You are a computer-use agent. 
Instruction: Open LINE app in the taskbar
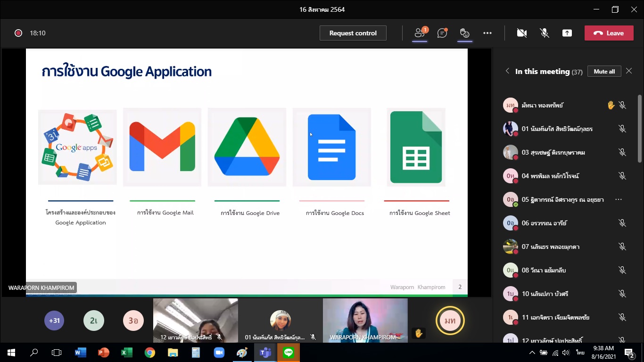click(288, 353)
